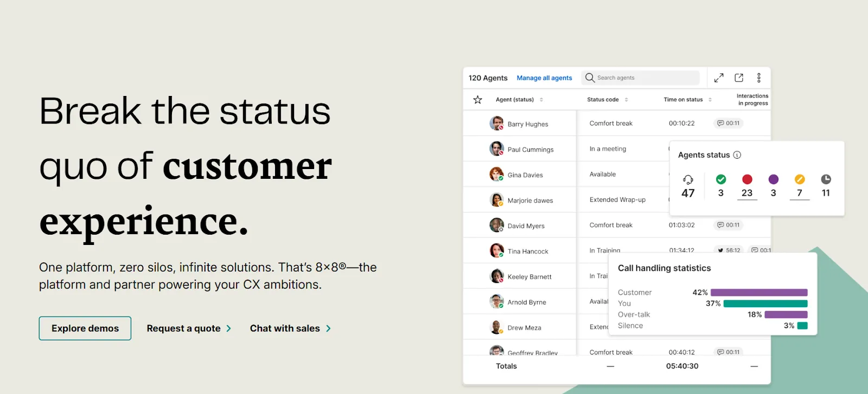Screen dimensions: 868x394
Task: Click the Customer 42% purple bar
Action: pos(759,293)
